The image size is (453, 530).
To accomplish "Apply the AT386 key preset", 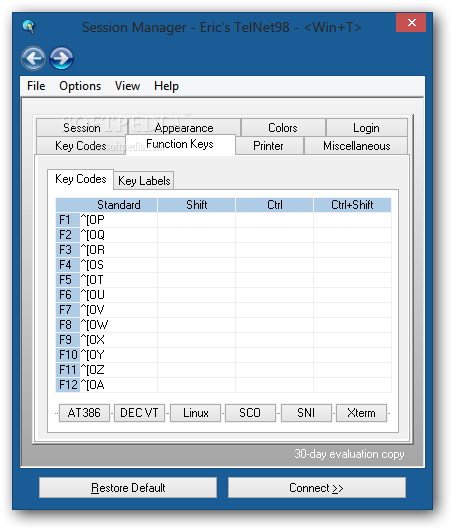I will [84, 413].
